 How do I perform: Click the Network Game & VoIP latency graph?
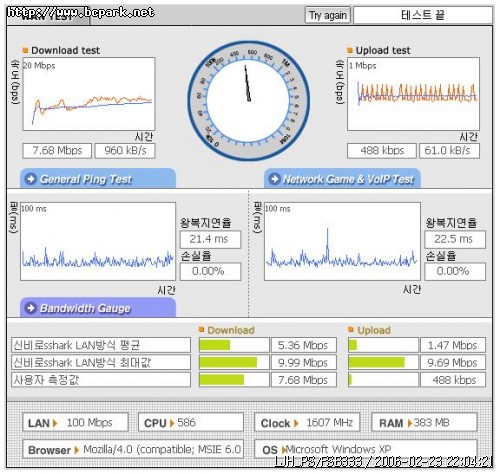click(342, 241)
